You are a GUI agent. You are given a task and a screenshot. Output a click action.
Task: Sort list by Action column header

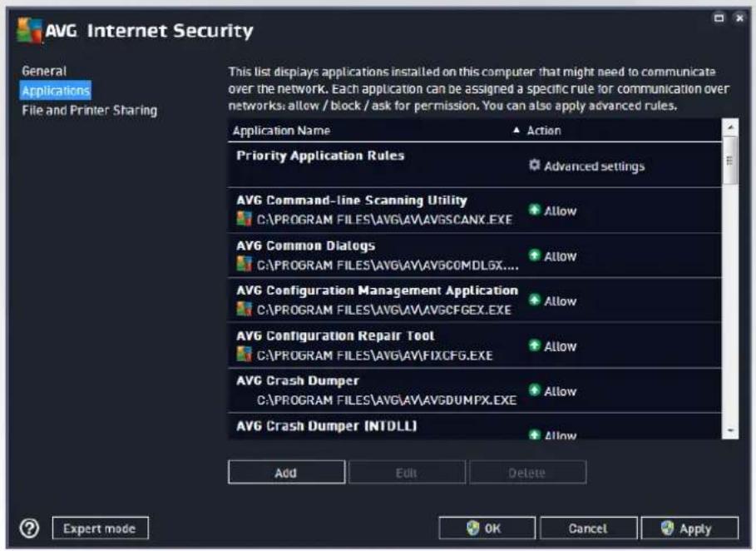(x=544, y=131)
